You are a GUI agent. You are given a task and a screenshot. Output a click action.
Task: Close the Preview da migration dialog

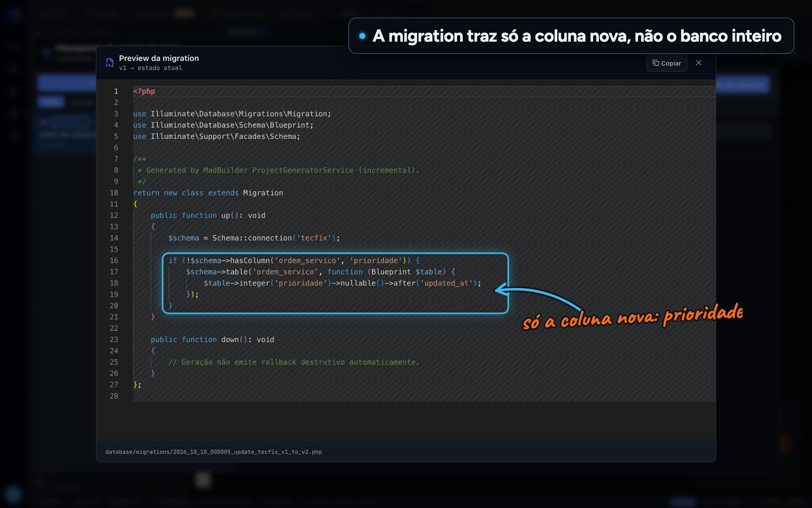tap(699, 63)
